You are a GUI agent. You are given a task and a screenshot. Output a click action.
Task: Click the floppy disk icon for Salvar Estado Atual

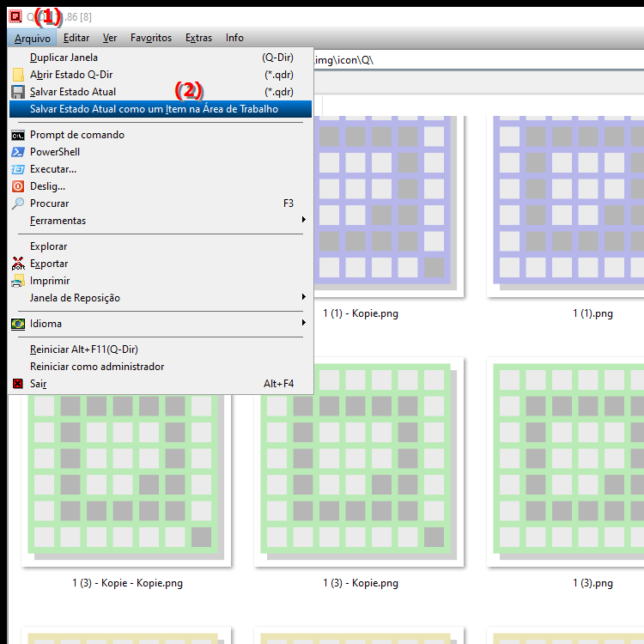[x=18, y=92]
